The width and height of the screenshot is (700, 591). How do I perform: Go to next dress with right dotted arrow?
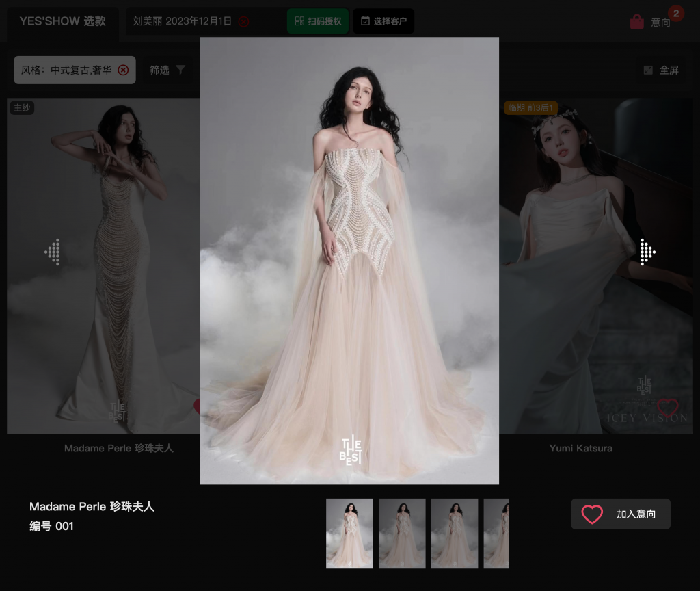coord(647,252)
